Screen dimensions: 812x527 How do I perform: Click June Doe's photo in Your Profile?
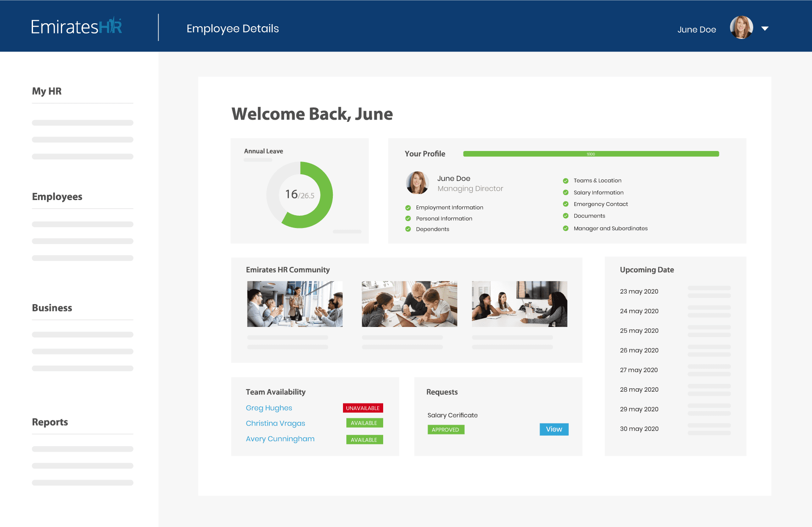pos(417,183)
